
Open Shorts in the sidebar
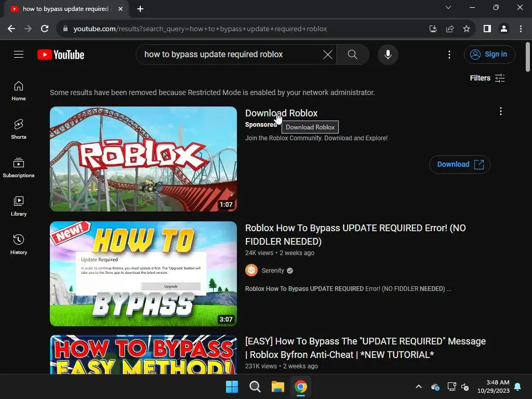point(19,129)
